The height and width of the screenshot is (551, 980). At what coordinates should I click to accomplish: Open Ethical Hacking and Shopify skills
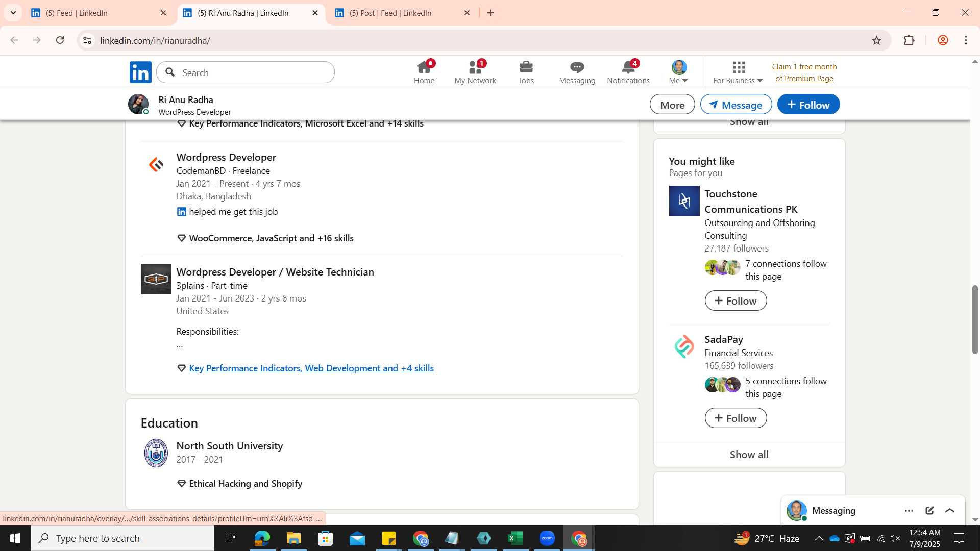(x=246, y=484)
